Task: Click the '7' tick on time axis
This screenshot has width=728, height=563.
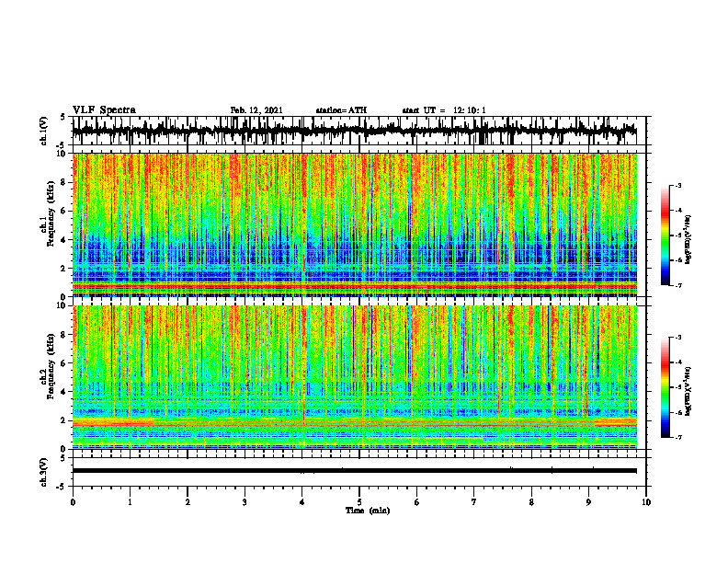Action: pyautogui.click(x=474, y=502)
